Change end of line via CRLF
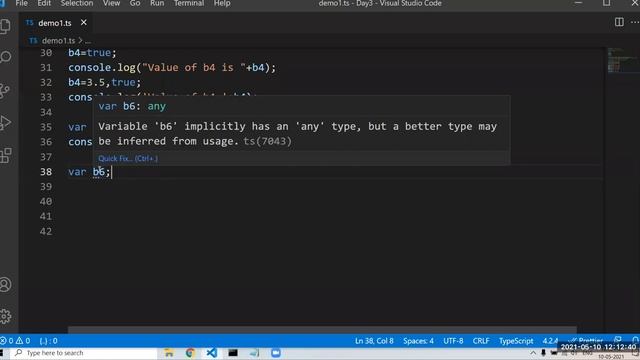The image size is (640, 360). point(481,340)
